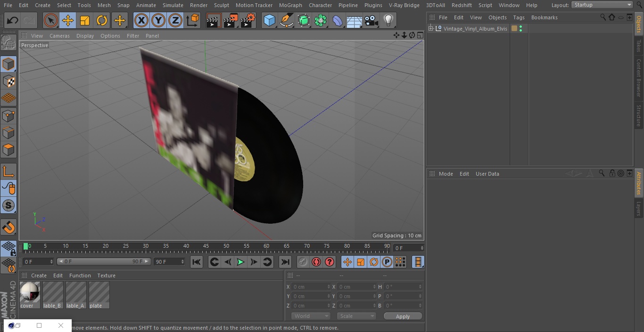Open the Simulate menu
This screenshot has height=332, width=644.
pyautogui.click(x=173, y=5)
